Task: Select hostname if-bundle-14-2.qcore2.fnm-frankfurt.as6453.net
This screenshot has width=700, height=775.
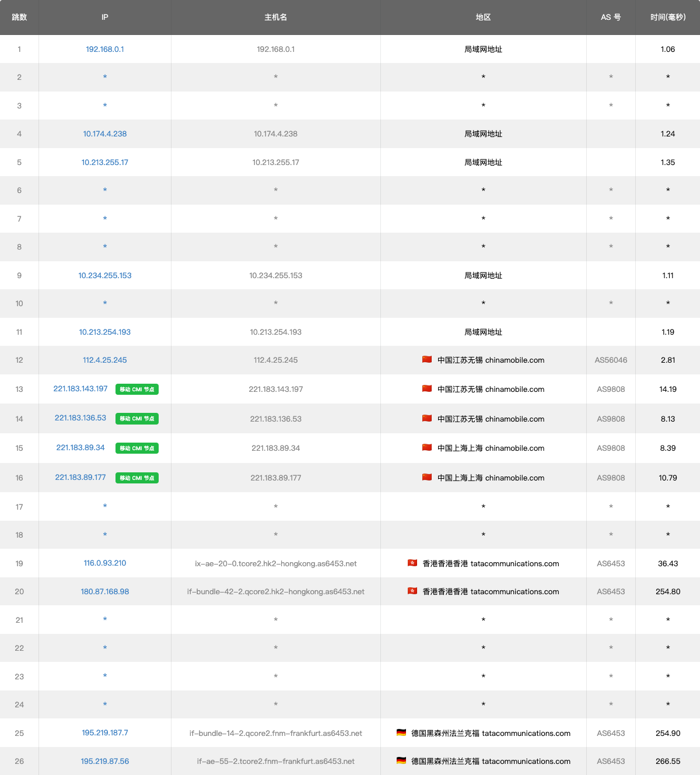Action: click(276, 733)
